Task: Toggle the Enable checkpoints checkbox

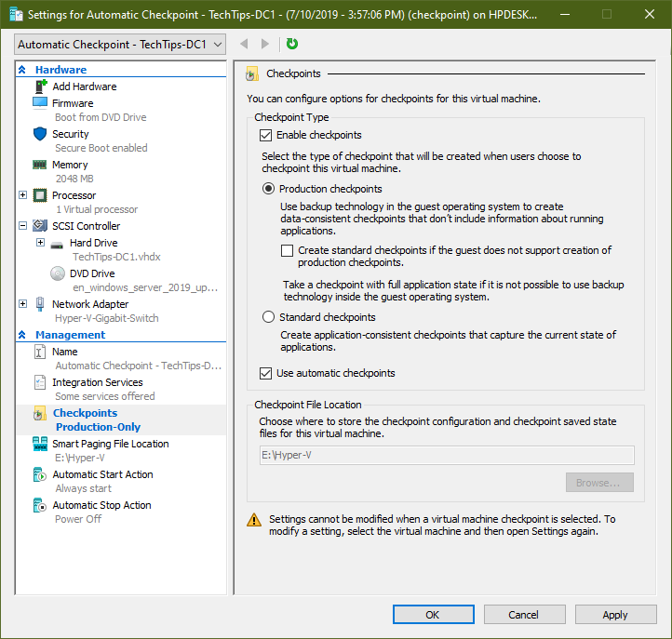Action: tap(265, 136)
